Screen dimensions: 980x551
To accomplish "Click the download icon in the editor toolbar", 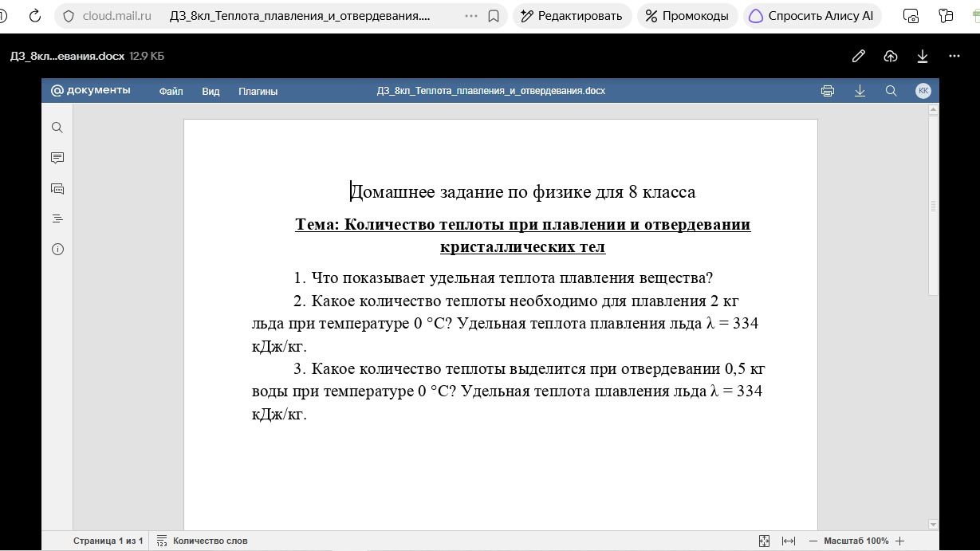I will [860, 91].
